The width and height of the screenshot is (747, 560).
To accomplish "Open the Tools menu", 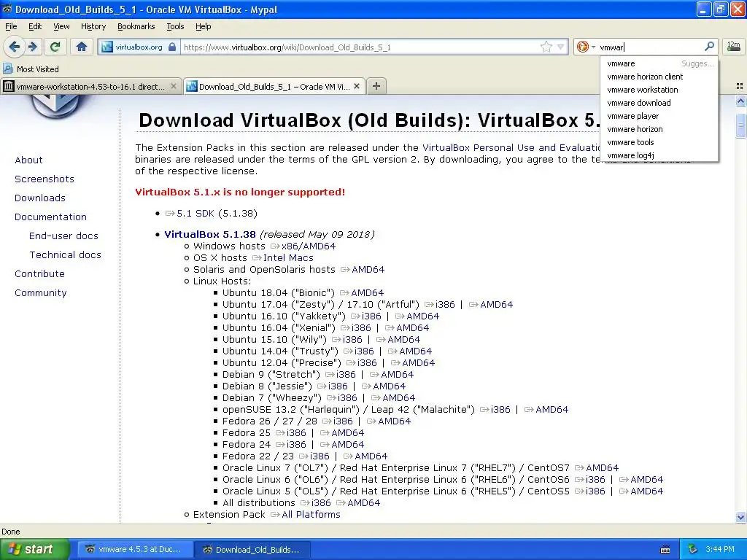I will point(175,26).
